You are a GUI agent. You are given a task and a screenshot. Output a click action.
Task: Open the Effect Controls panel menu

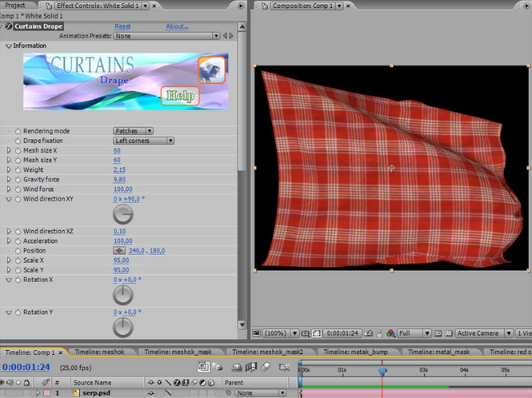tap(241, 6)
